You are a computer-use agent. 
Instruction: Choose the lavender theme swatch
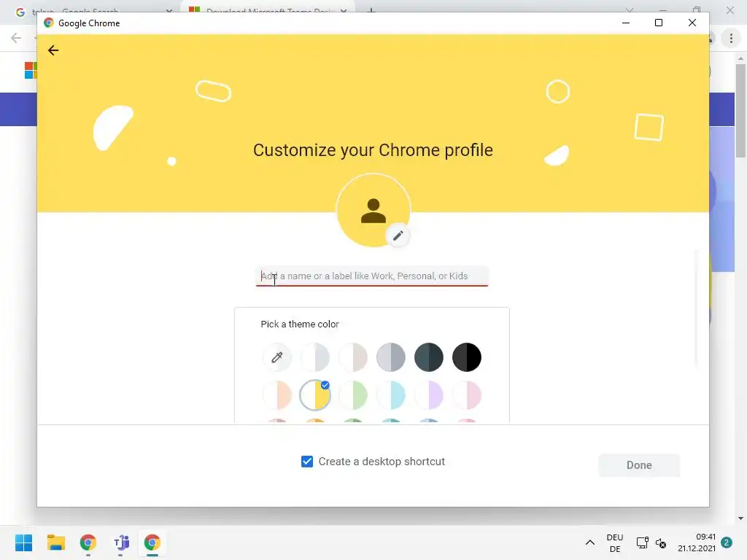[429, 395]
